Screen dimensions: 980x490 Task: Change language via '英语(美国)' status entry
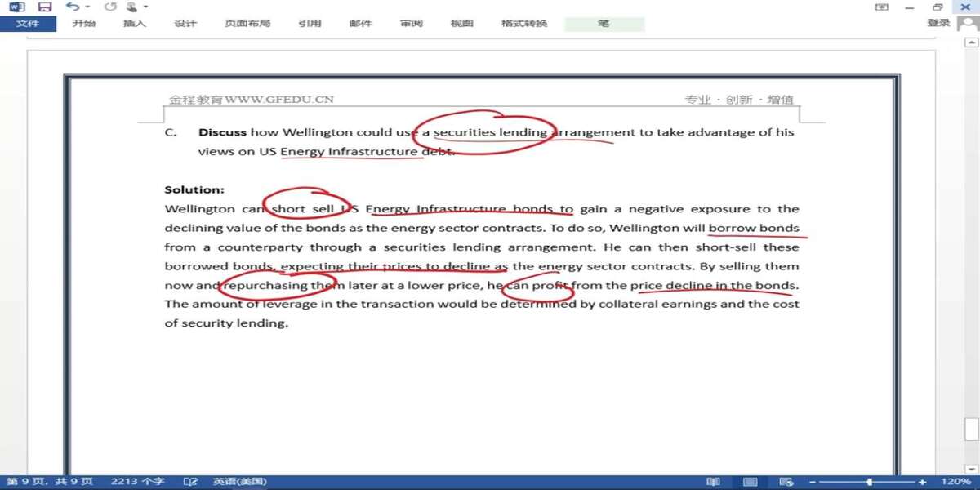[240, 482]
